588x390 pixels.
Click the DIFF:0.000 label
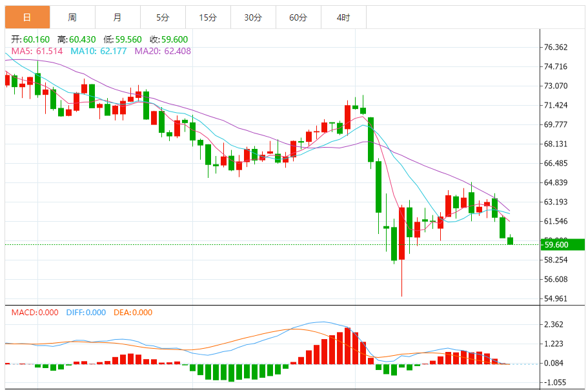86,313
